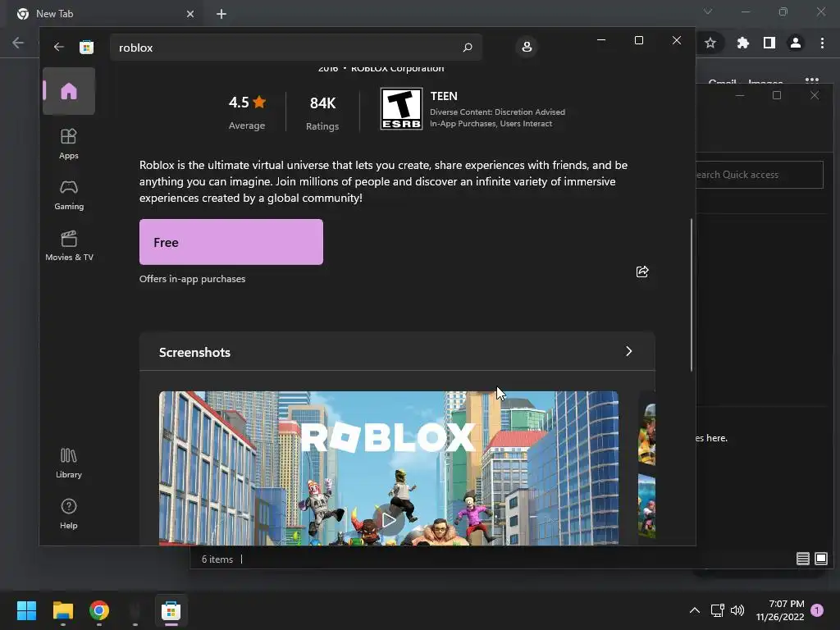This screenshot has width=840, height=630.
Task: Select the New Tab tab in Chrome
Action: (106, 14)
